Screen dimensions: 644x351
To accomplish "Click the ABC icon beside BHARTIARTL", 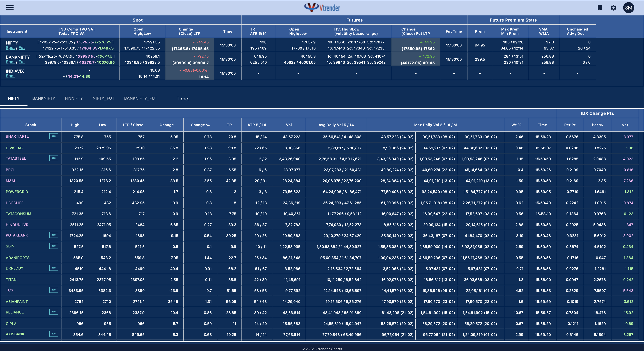I will (x=54, y=136).
